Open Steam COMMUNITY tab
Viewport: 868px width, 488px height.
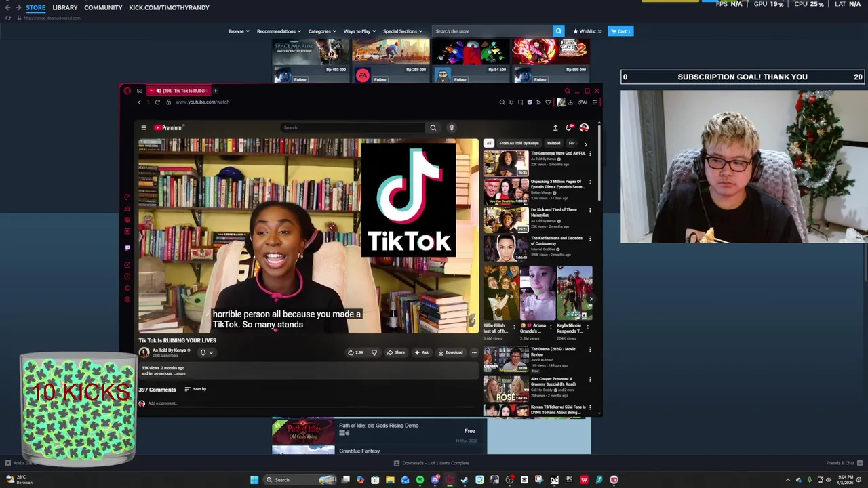103,7
